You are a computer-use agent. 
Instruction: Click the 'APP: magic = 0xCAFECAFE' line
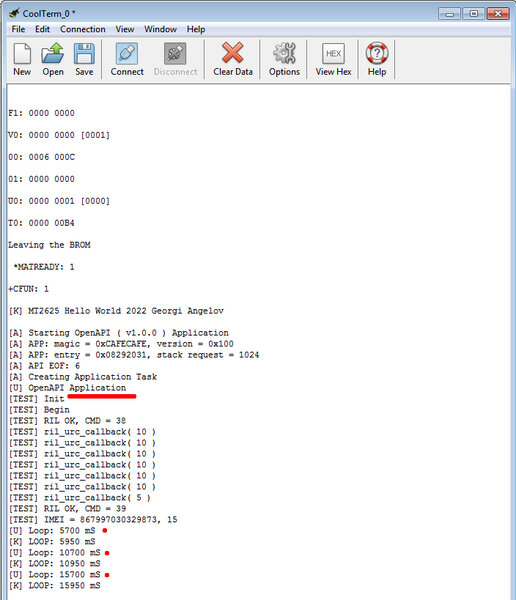click(121, 344)
